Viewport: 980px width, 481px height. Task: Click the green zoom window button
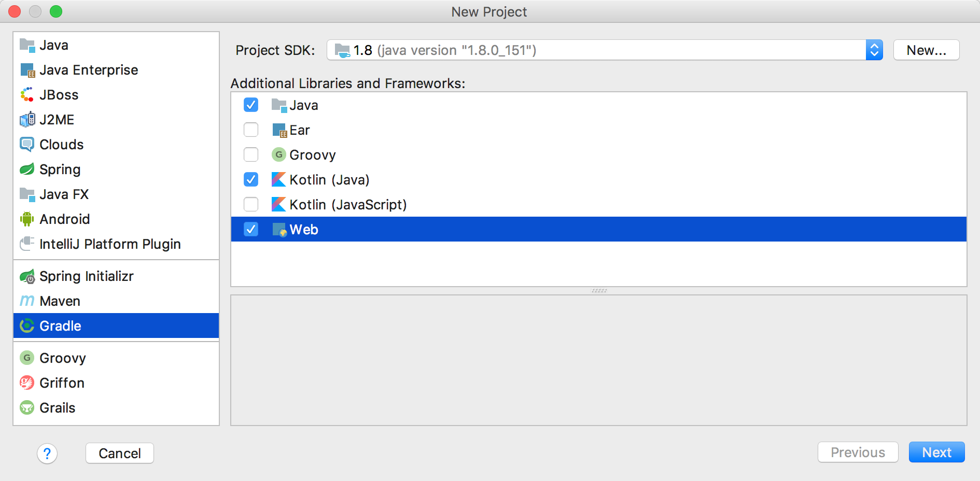pos(56,11)
